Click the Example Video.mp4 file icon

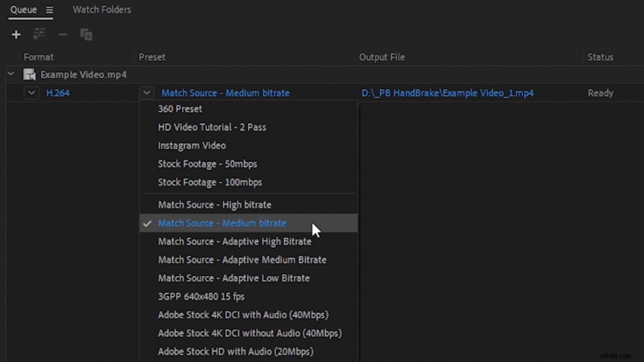pyautogui.click(x=29, y=75)
